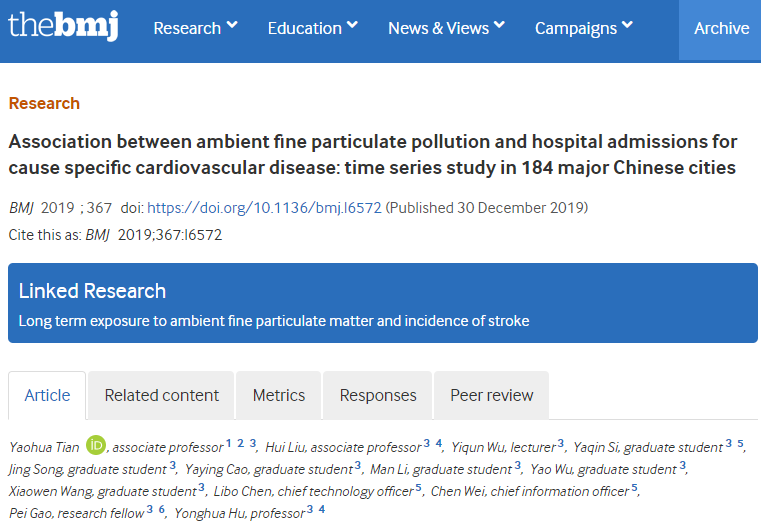Open the linked research stroke article
761x529 pixels.
(x=274, y=321)
